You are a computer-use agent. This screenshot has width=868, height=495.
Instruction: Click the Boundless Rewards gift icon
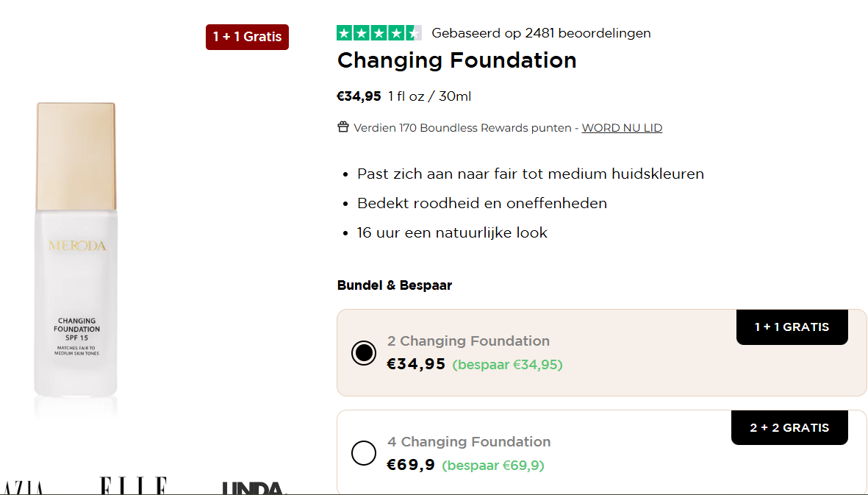[x=342, y=126]
